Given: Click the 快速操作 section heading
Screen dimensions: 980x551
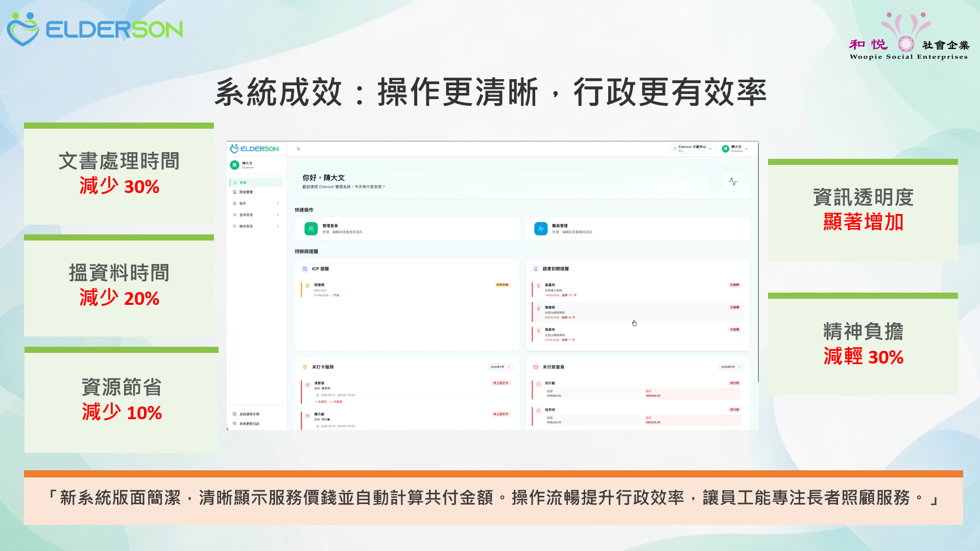Looking at the screenshot, I should point(304,210).
